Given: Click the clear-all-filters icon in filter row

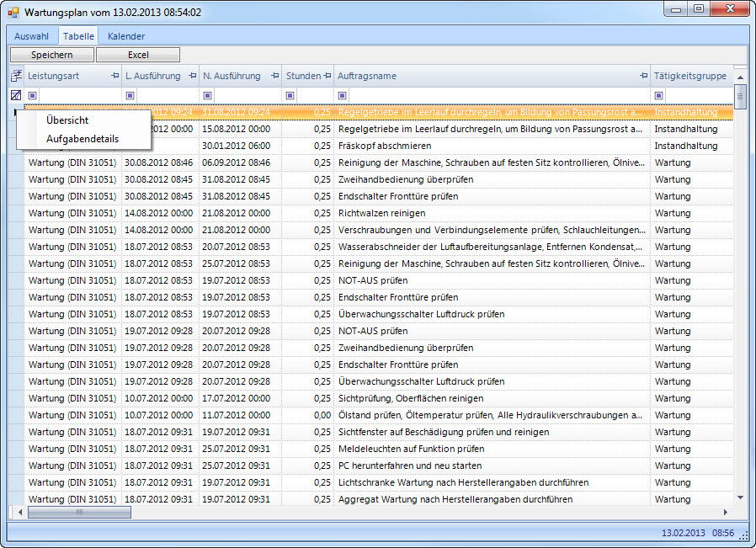Looking at the screenshot, I should [16, 95].
